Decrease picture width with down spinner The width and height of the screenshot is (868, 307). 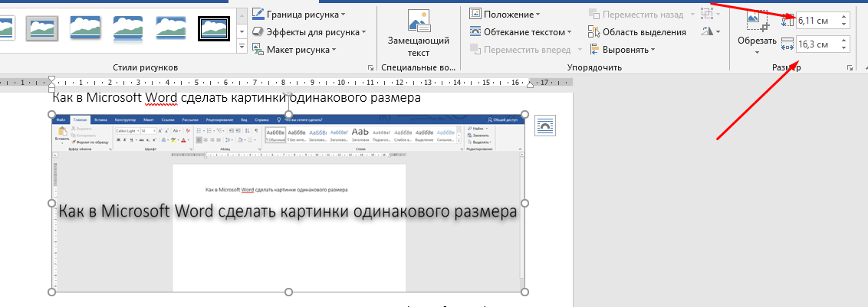[844, 49]
